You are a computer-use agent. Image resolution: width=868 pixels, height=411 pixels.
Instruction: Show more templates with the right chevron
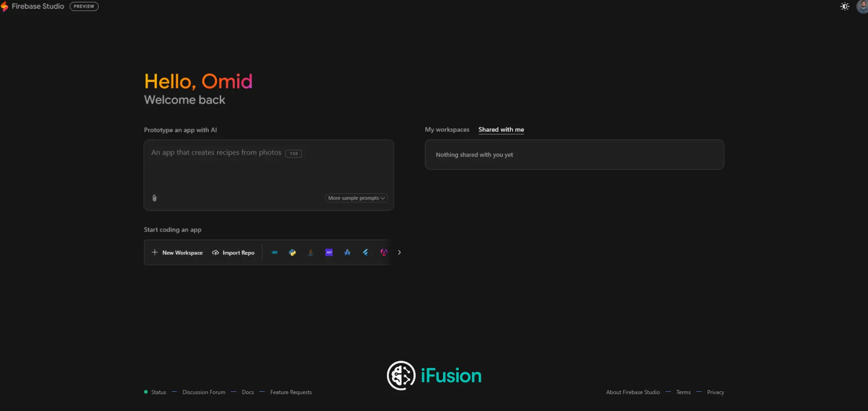(399, 253)
